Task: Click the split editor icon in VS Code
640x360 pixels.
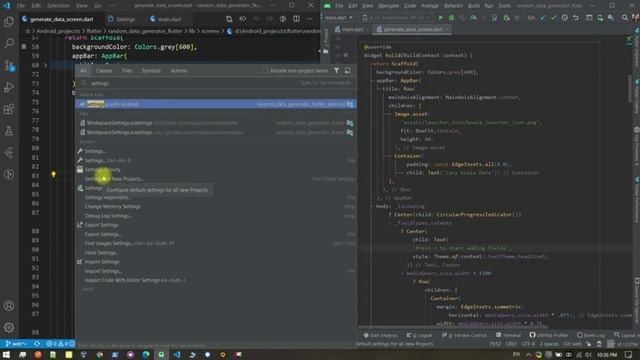Action: (296, 19)
